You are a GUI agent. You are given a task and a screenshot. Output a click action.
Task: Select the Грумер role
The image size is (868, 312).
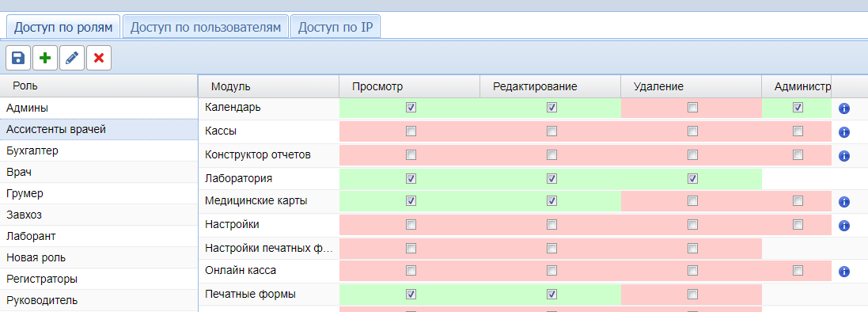coord(99,193)
